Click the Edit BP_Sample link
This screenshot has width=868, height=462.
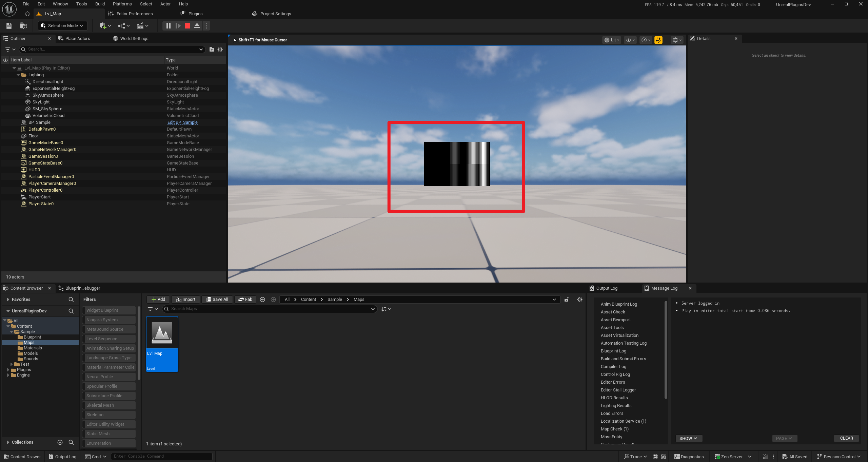point(182,122)
